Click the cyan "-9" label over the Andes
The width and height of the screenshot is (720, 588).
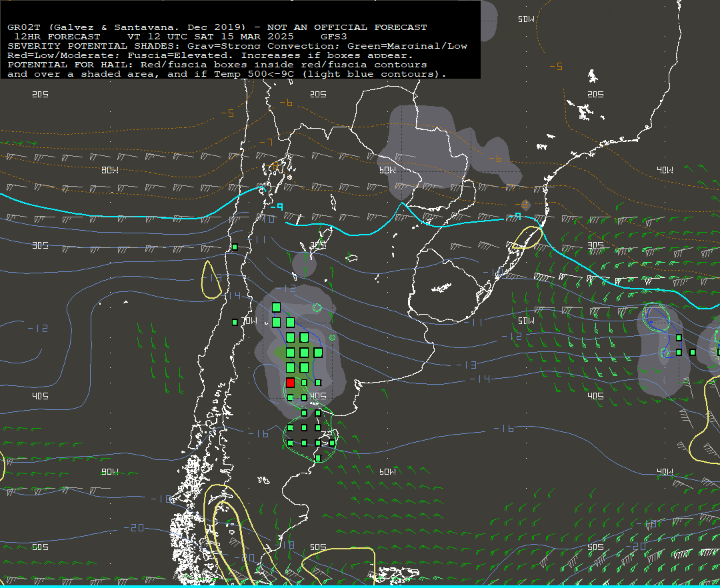coord(277,207)
